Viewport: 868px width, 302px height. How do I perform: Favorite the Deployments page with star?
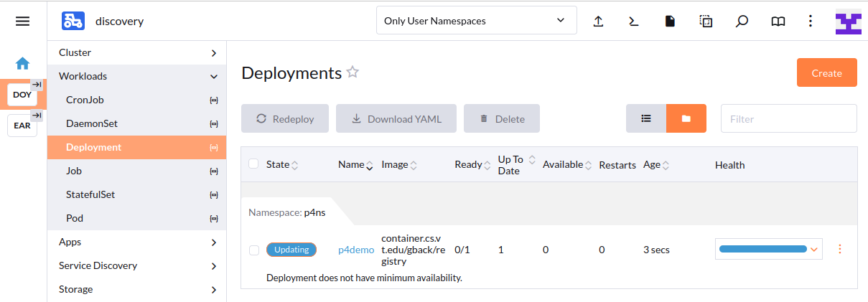coord(353,72)
